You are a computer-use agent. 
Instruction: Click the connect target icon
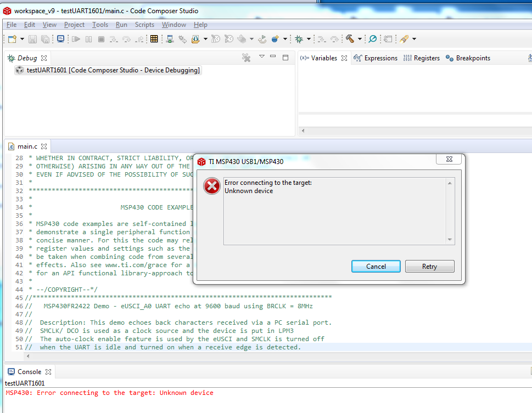tap(170, 39)
